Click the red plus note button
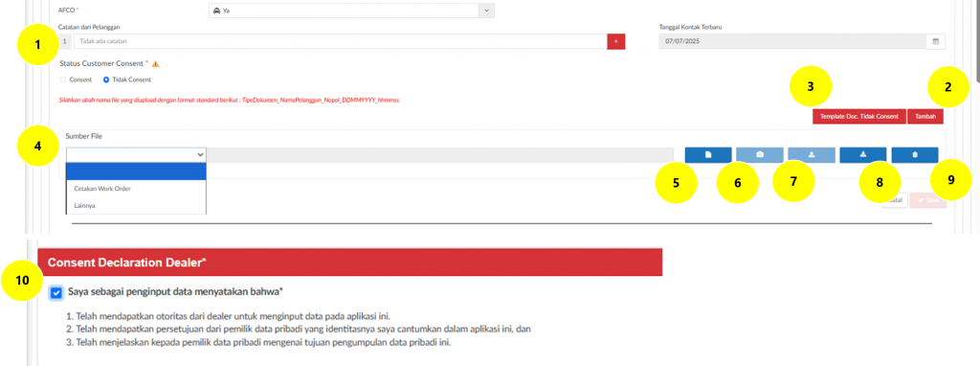Viewport: 980px width, 366px height. tap(615, 41)
